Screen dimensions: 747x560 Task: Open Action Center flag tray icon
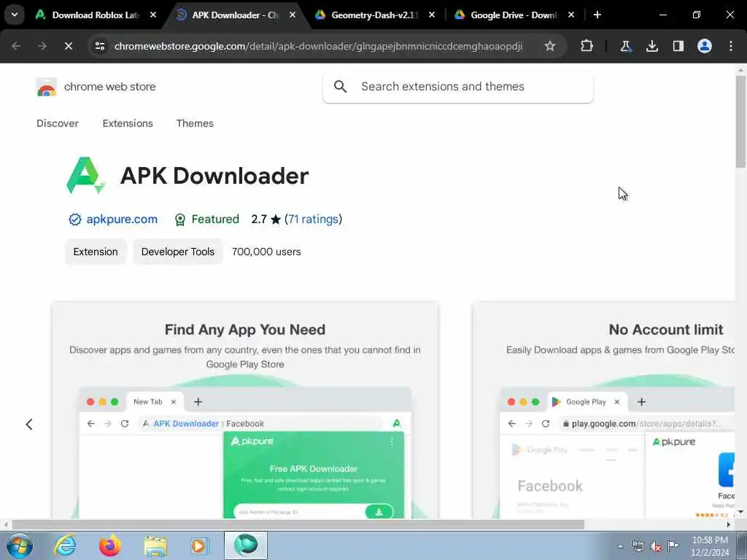(673, 546)
